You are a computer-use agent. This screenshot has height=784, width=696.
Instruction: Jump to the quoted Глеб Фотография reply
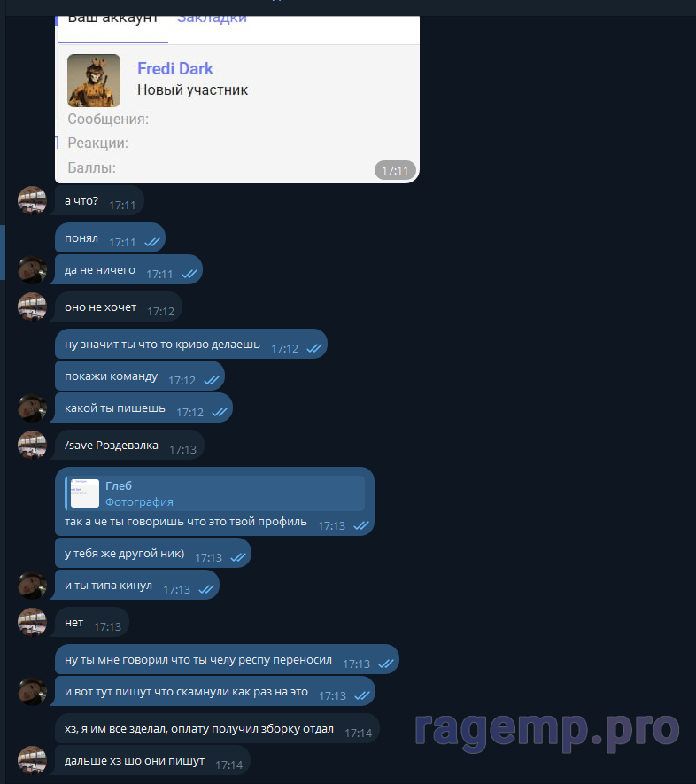(x=215, y=493)
